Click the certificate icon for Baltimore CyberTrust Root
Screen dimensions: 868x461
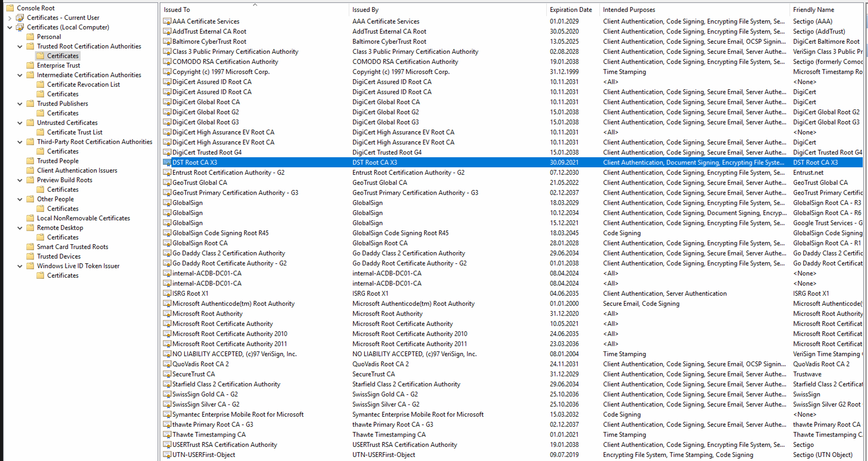pyautogui.click(x=167, y=42)
